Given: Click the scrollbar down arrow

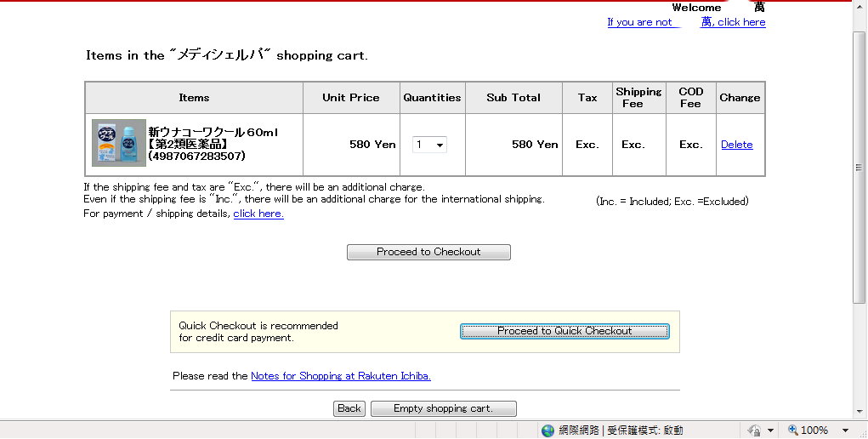Looking at the screenshot, I should pos(859,411).
